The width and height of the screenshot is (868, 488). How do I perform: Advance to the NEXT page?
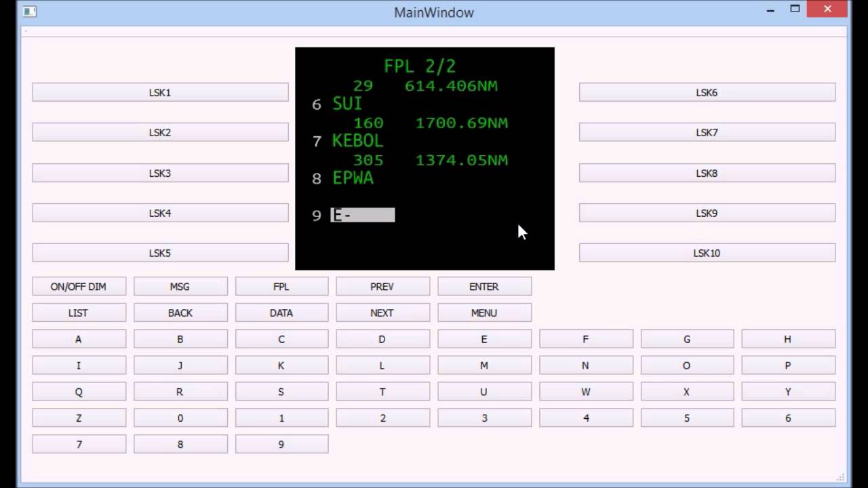pyautogui.click(x=382, y=312)
